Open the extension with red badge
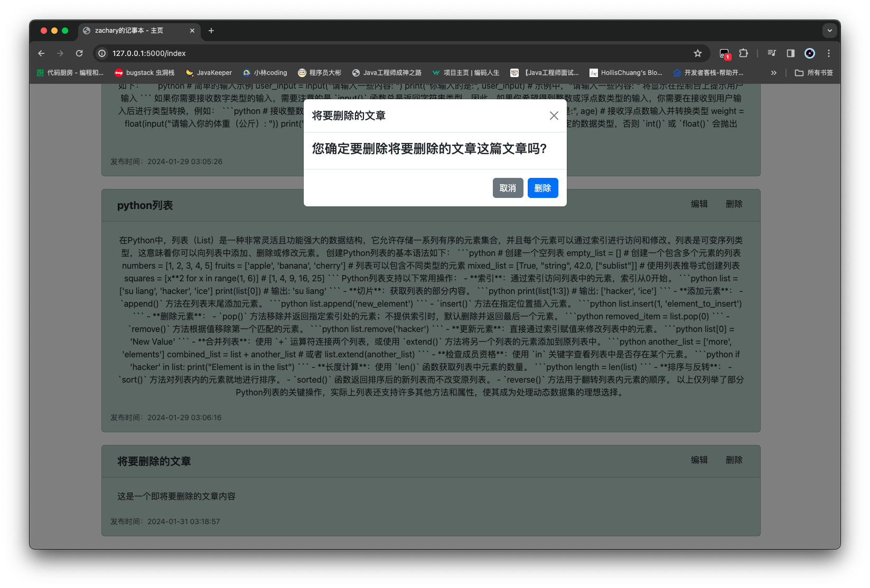Viewport: 870px width, 588px height. (x=724, y=53)
